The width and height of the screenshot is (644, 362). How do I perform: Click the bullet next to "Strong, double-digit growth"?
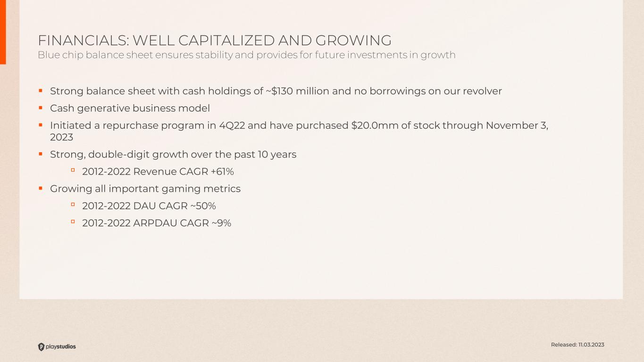click(41, 153)
